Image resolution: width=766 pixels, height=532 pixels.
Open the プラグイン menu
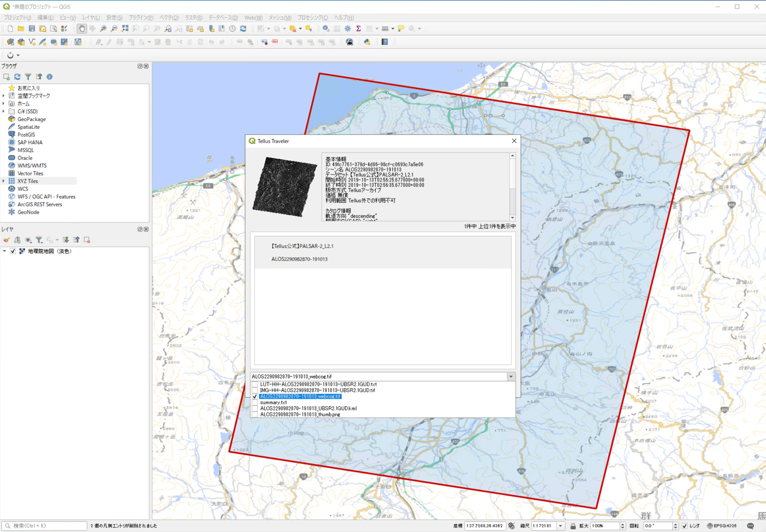141,18
